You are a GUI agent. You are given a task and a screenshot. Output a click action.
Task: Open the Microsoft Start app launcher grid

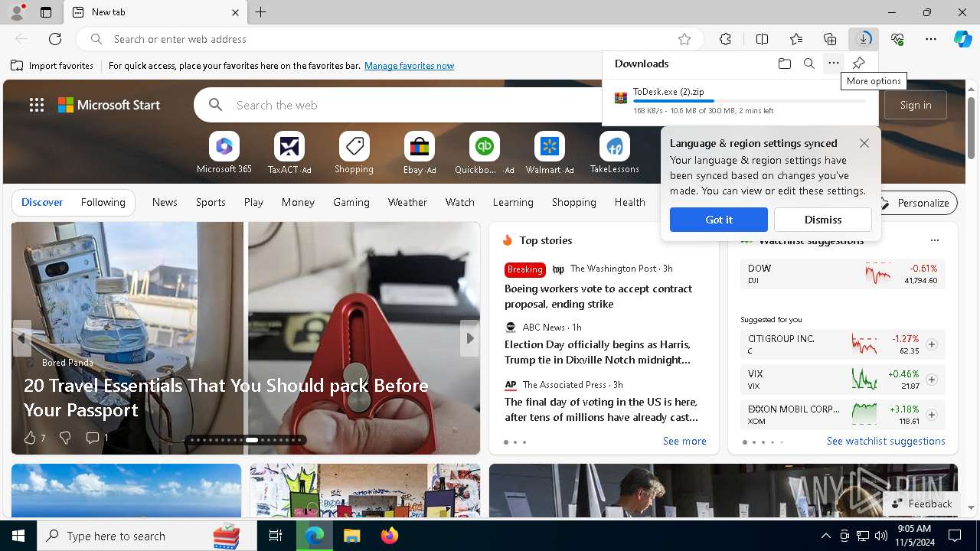(37, 105)
